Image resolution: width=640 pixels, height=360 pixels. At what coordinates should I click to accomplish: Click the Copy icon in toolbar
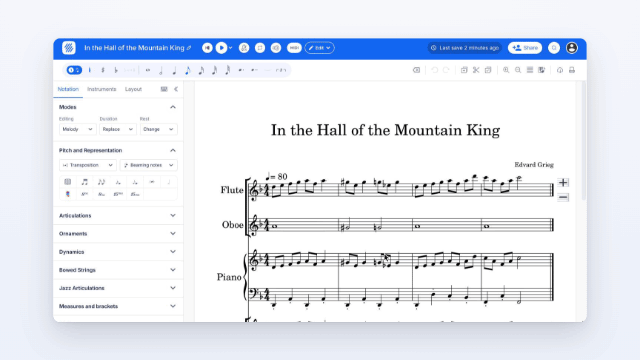(x=464, y=70)
